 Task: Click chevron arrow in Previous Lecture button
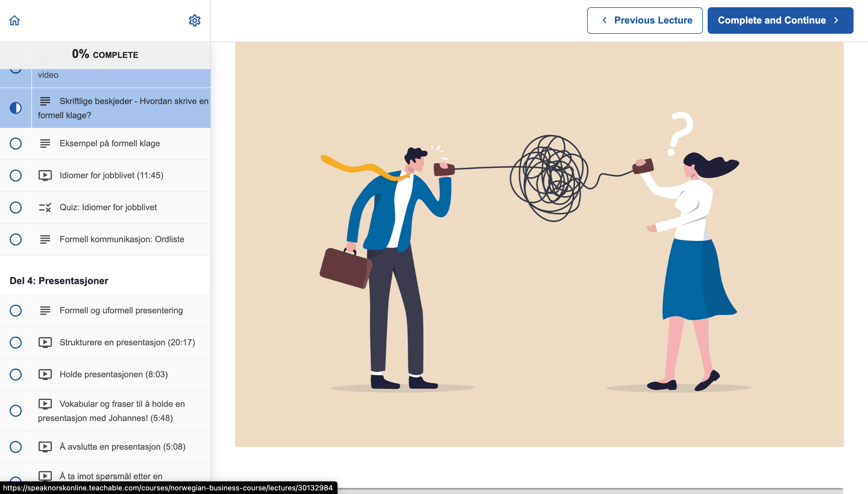click(605, 21)
